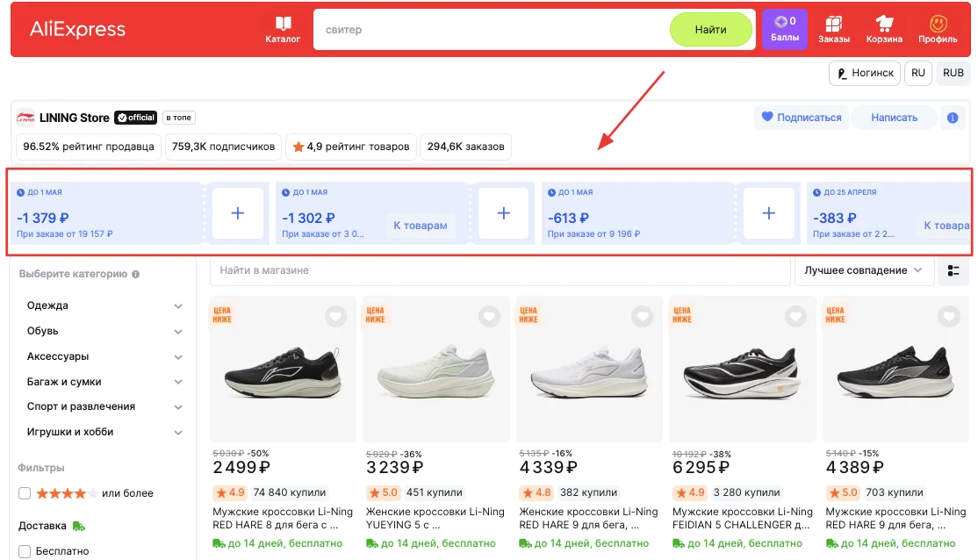
Task: Click the plus icon on the first coupon
Action: click(x=238, y=212)
